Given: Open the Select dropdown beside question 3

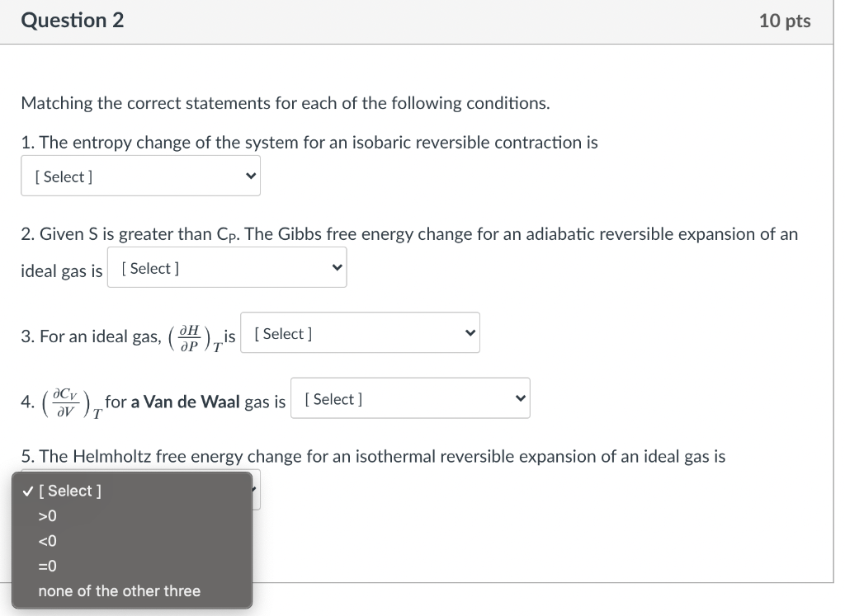Looking at the screenshot, I should tap(360, 332).
